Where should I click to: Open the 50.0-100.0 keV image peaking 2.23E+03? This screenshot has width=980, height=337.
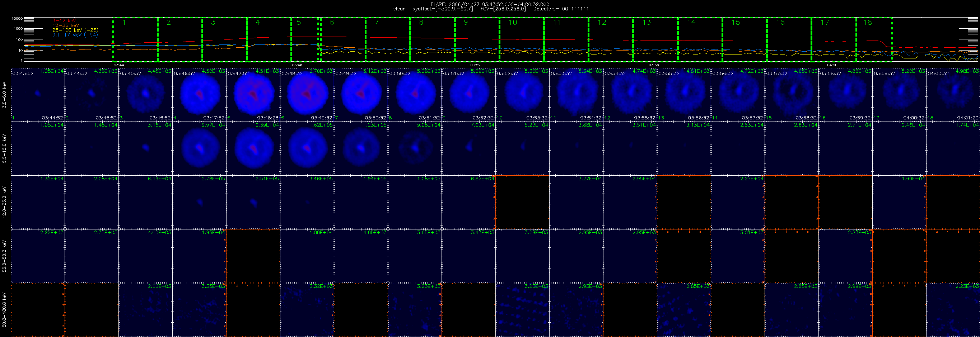point(953,310)
